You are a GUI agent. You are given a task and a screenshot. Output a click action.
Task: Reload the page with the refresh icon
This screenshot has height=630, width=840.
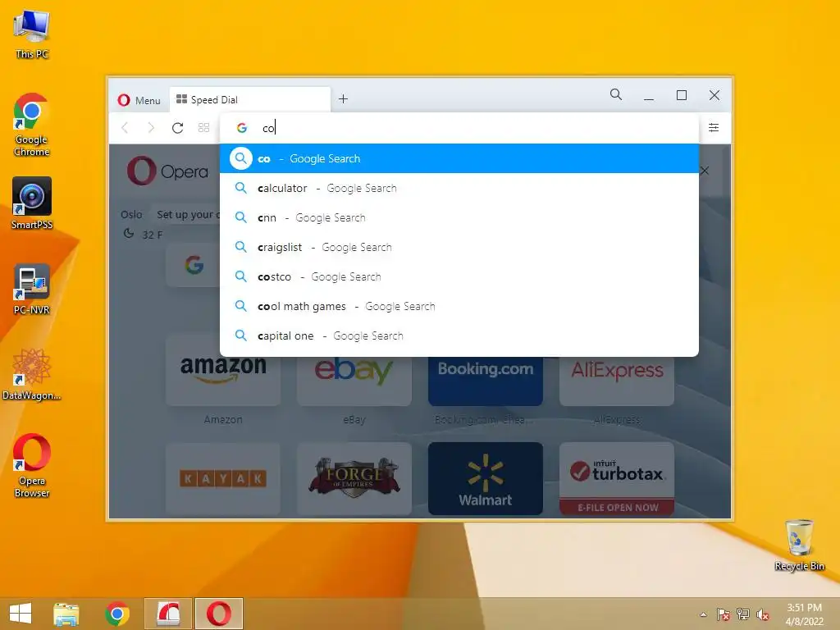[x=177, y=127]
